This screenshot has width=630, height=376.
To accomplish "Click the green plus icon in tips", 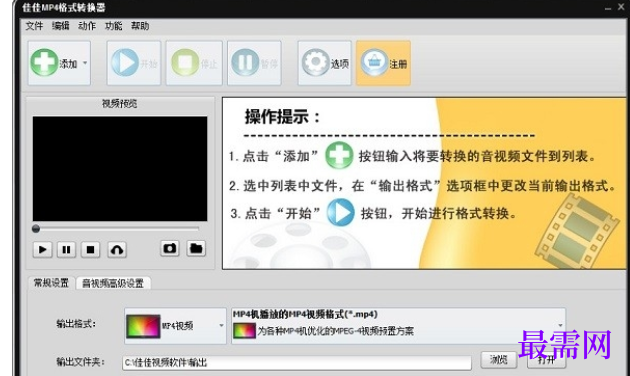I will click(339, 155).
